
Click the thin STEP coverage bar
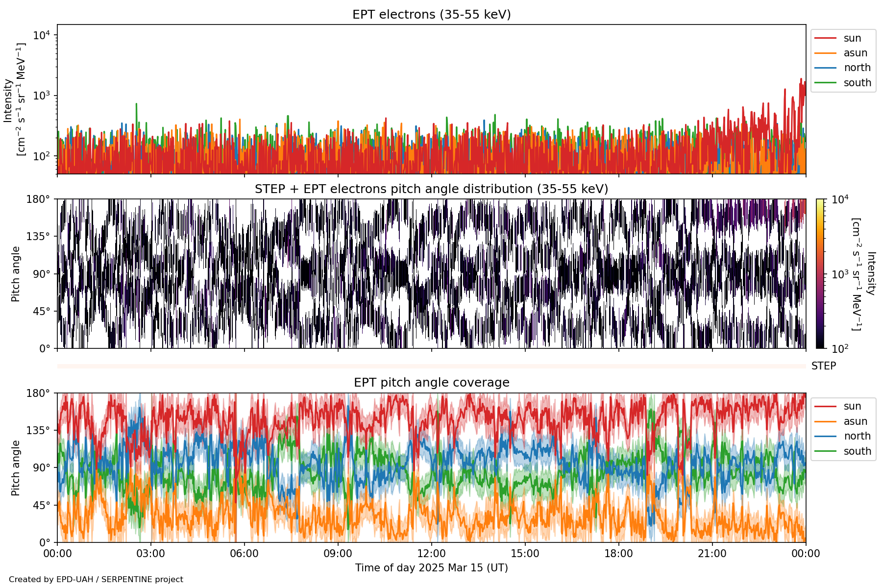pyautogui.click(x=431, y=366)
